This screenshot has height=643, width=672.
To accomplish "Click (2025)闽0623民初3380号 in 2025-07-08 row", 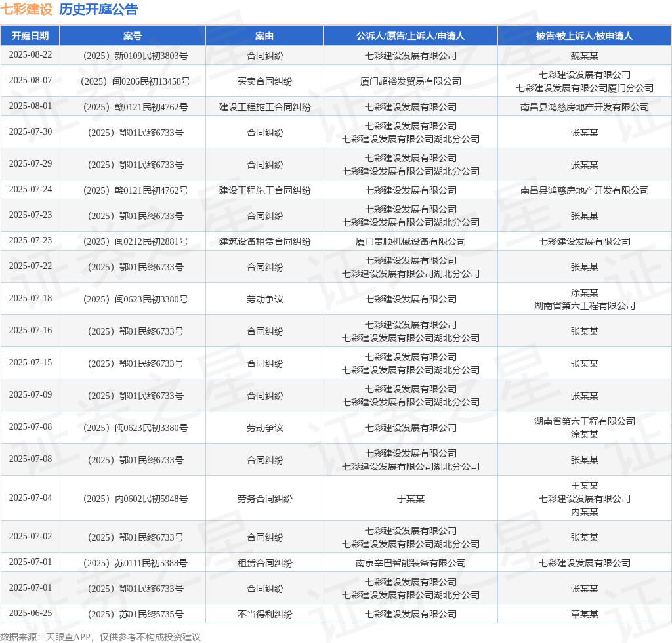I will click(x=135, y=428).
